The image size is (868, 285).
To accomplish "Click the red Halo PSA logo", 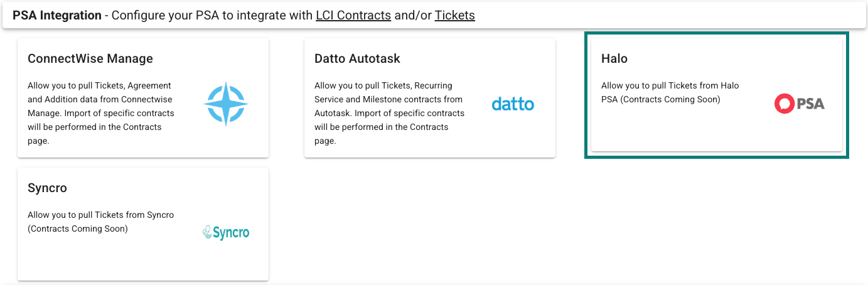I will pos(800,104).
